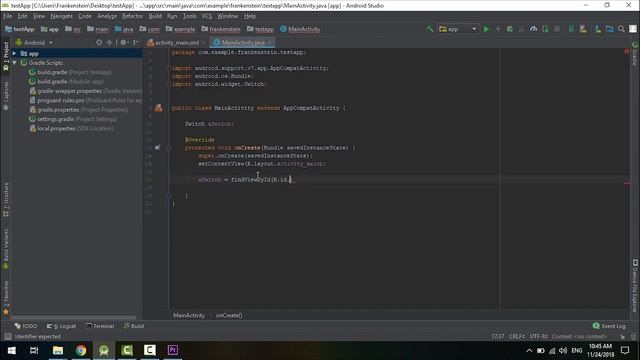Click Collapse All icon in Project panel
Screen dimensions: 640x360
(x=109, y=42)
